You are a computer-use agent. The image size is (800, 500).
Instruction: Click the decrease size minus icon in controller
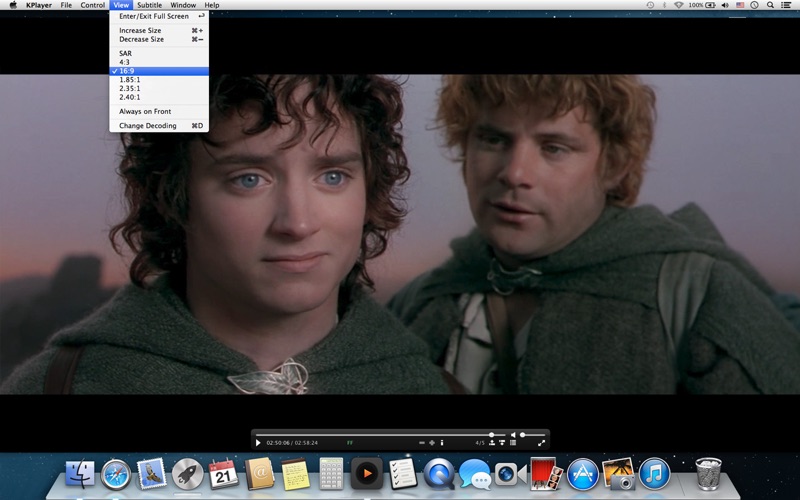tap(422, 443)
